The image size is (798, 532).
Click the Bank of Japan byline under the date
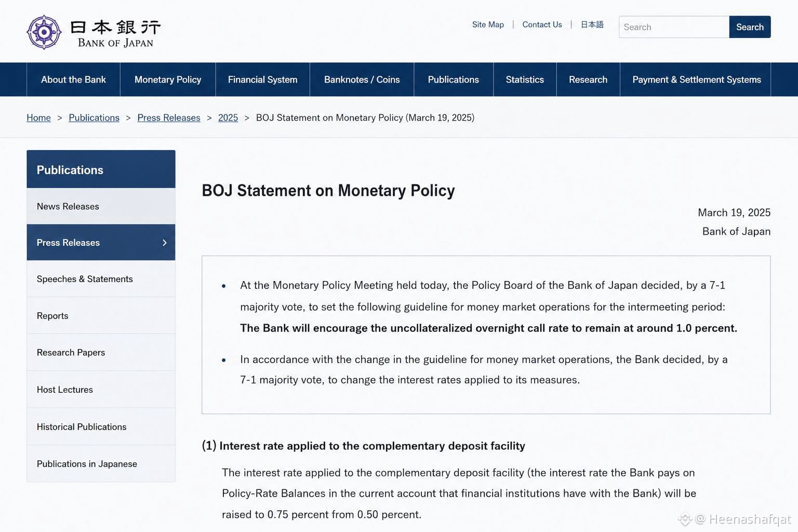(736, 231)
